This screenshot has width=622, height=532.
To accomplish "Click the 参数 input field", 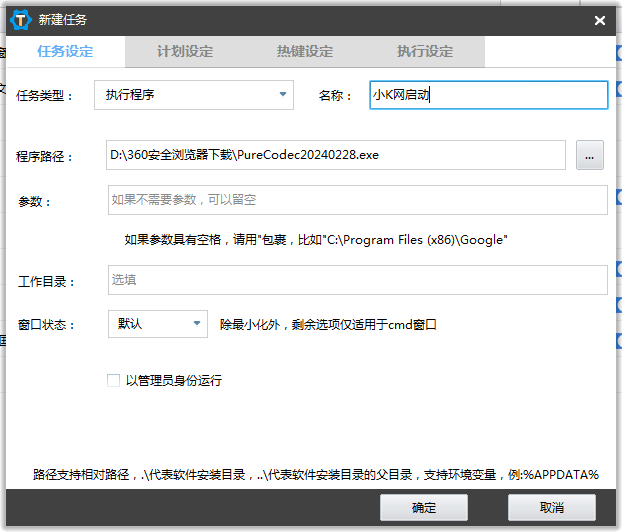I will click(x=357, y=200).
